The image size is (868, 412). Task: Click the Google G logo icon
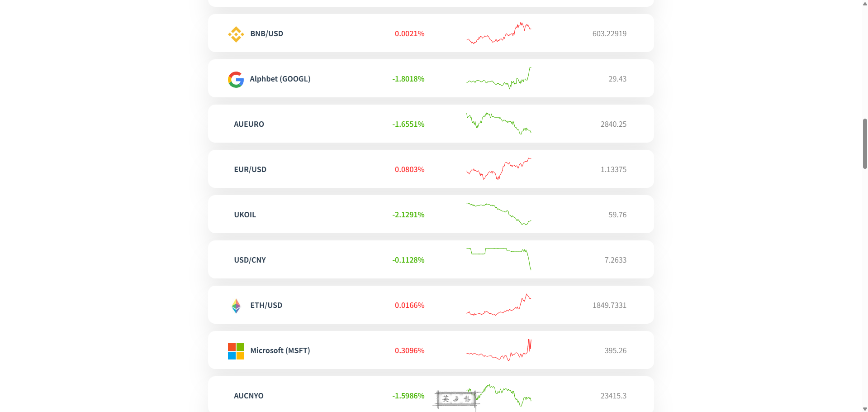point(236,79)
